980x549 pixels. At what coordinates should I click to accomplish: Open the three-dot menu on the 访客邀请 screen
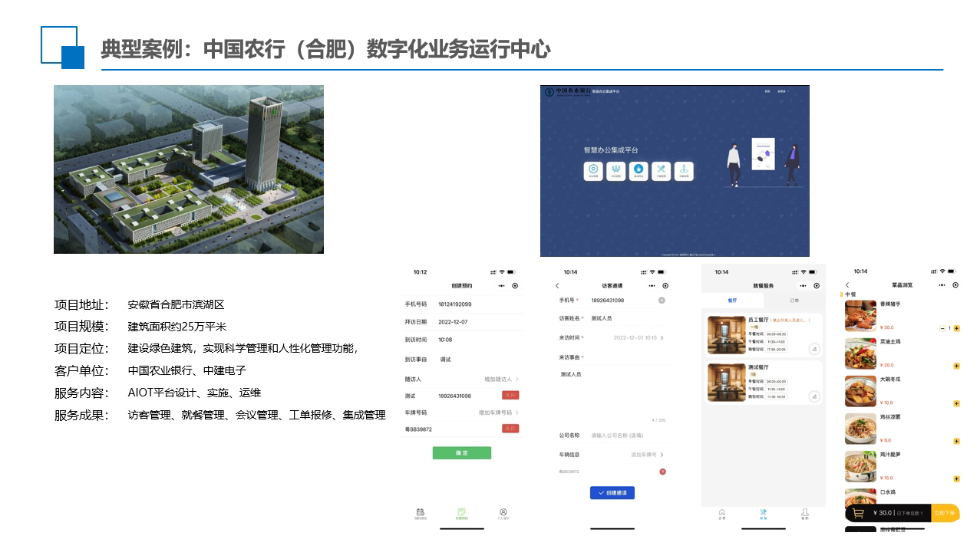(652, 285)
